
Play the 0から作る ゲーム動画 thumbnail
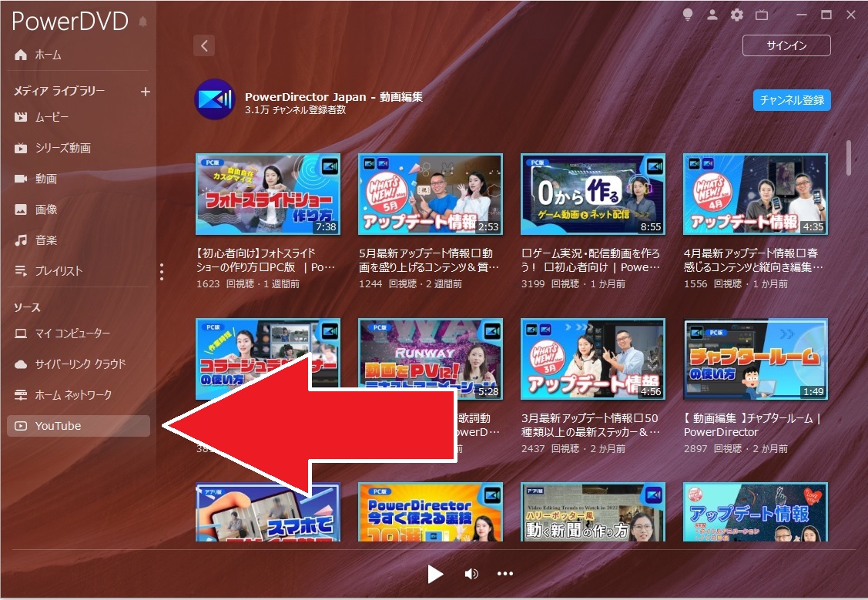(x=593, y=194)
